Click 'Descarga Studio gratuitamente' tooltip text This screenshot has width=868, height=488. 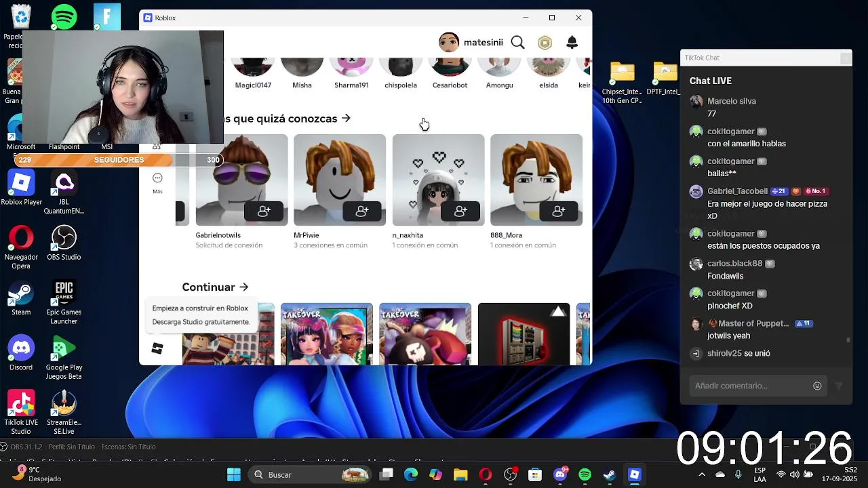coord(201,322)
